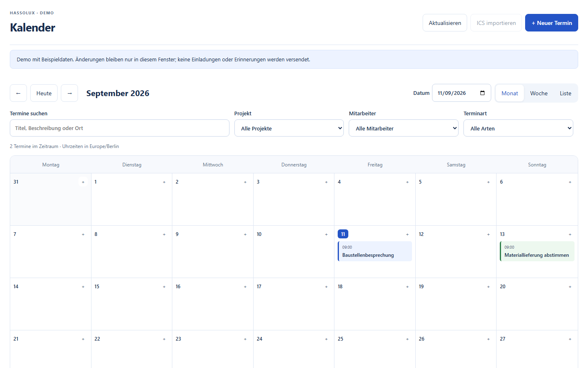The height and width of the screenshot is (368, 588).
Task: Focus the Termine suchen search field
Action: click(x=120, y=128)
